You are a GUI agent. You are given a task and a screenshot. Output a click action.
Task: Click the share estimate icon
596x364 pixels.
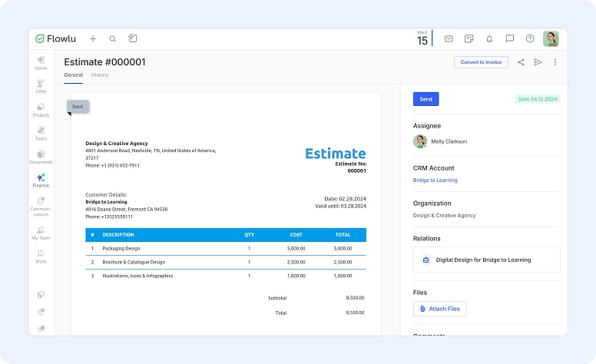coord(521,62)
